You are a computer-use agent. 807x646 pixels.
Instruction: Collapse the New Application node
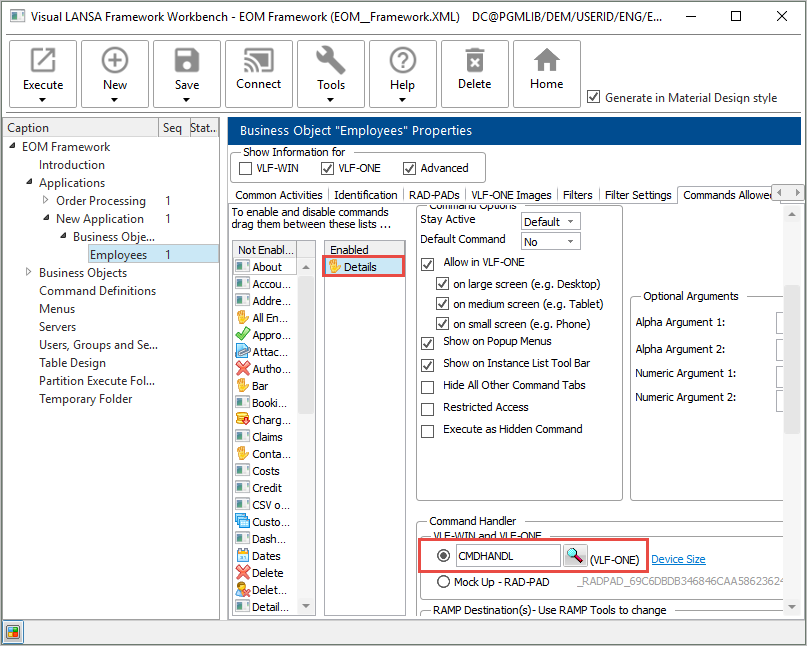pyautogui.click(x=46, y=218)
